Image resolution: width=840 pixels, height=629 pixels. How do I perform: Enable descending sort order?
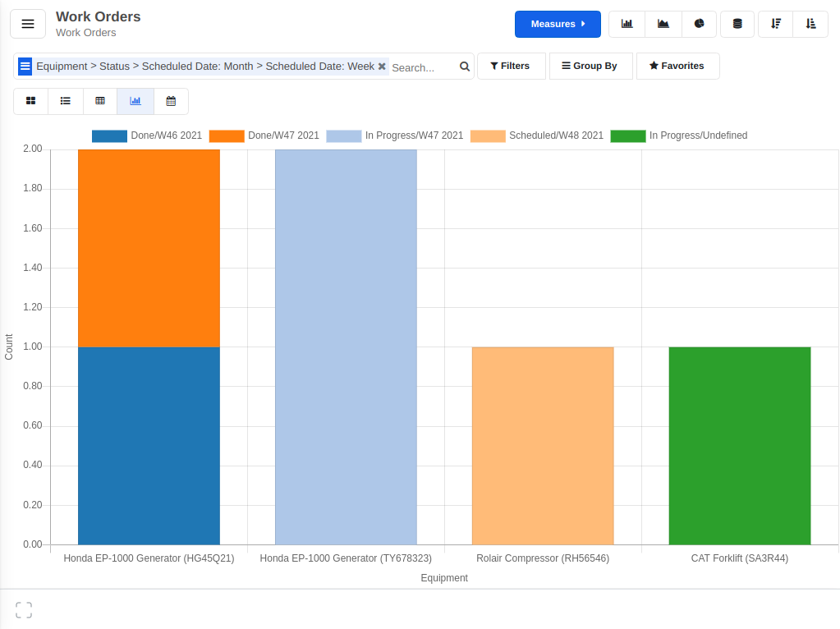pos(774,24)
